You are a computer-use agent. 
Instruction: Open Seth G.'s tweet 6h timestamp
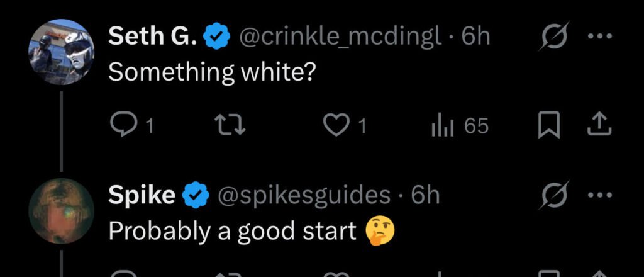pos(475,38)
